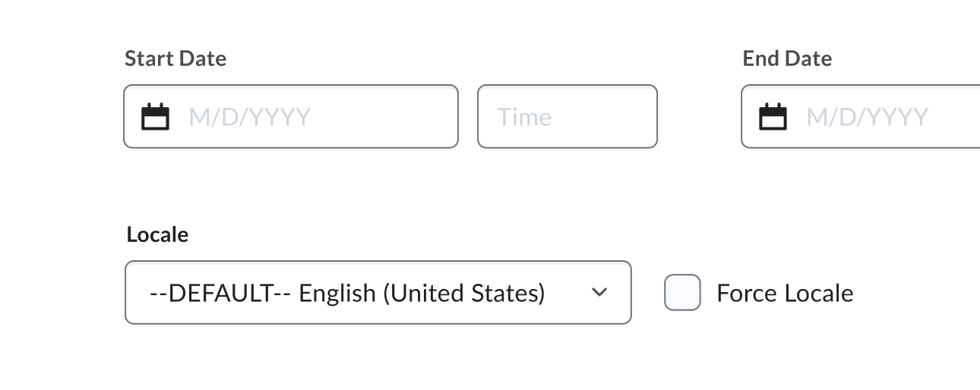Click the M/D/YYYY placeholder under Start Date
Viewport: 980px width, 390px height.
tap(250, 117)
